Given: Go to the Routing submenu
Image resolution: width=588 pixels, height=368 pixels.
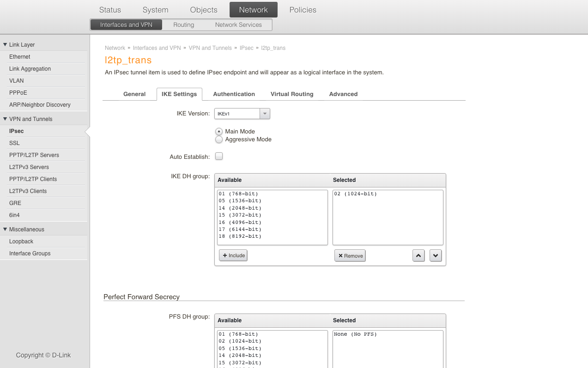Looking at the screenshot, I should pos(183,25).
